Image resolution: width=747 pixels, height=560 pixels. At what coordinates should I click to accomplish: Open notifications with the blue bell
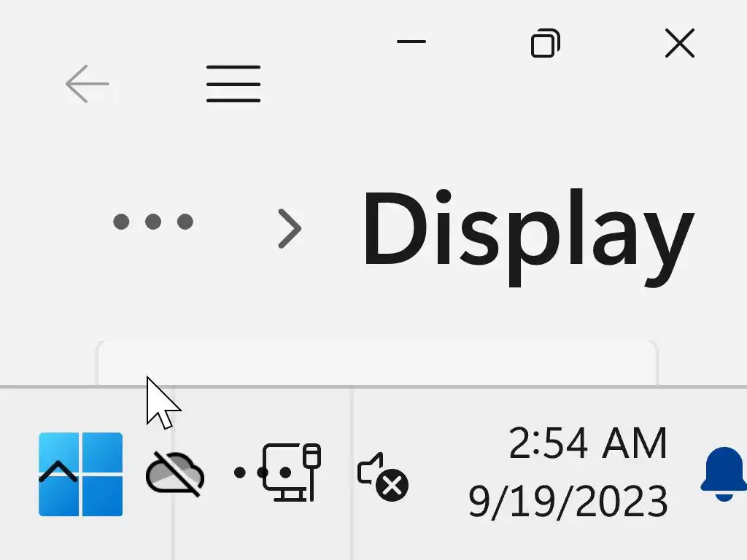(724, 474)
